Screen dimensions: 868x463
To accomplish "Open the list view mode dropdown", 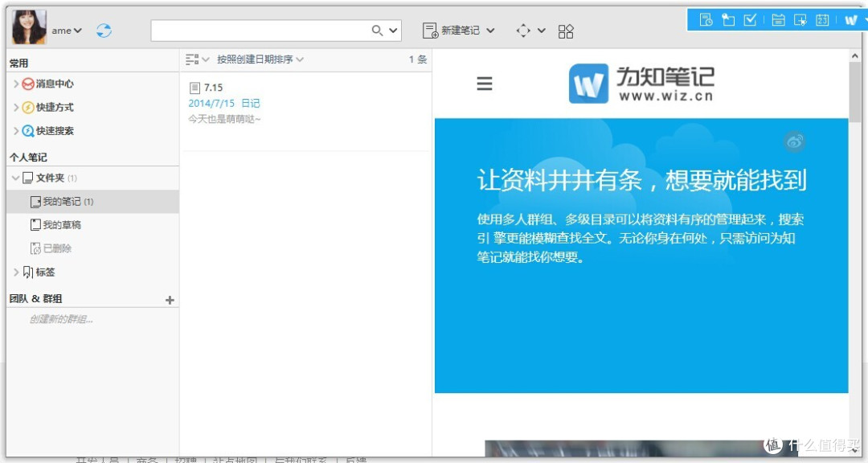I will coord(197,59).
